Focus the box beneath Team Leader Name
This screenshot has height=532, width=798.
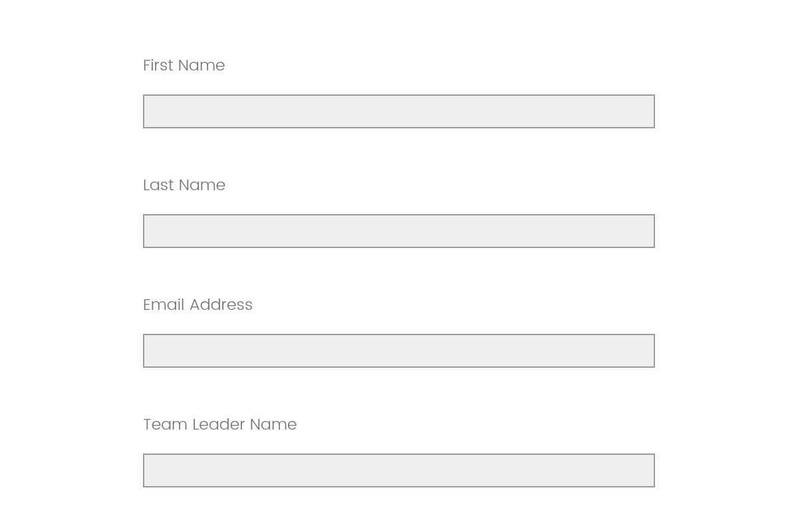[x=399, y=470]
